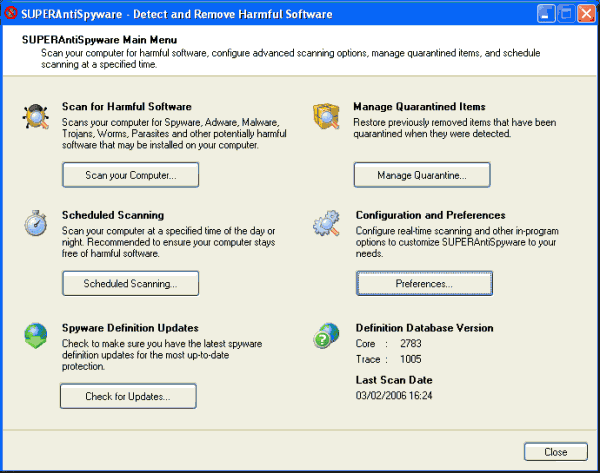Click the gears Configuration icon

[x=326, y=223]
